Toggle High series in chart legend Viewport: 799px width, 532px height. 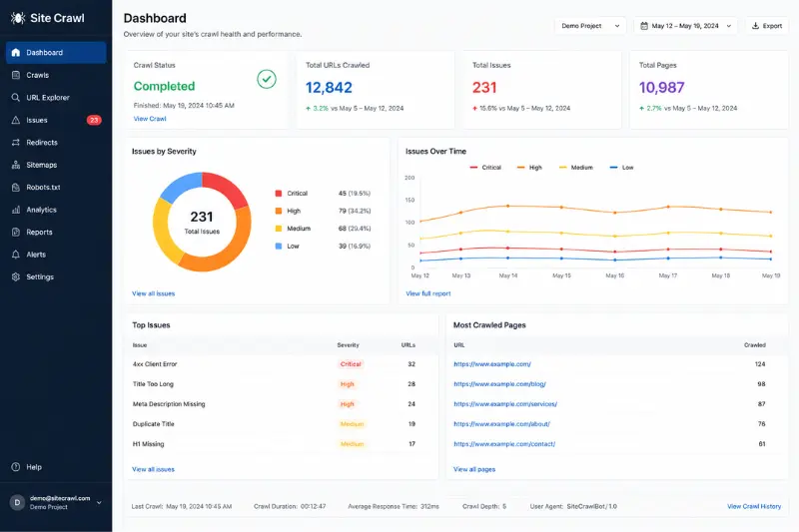(529, 168)
